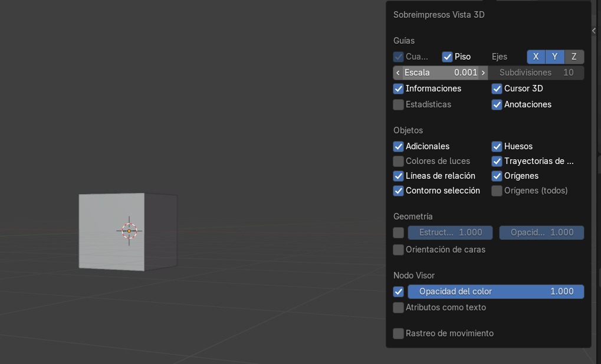Click the 3D cursor in viewport
The image size is (601, 364).
click(x=129, y=231)
